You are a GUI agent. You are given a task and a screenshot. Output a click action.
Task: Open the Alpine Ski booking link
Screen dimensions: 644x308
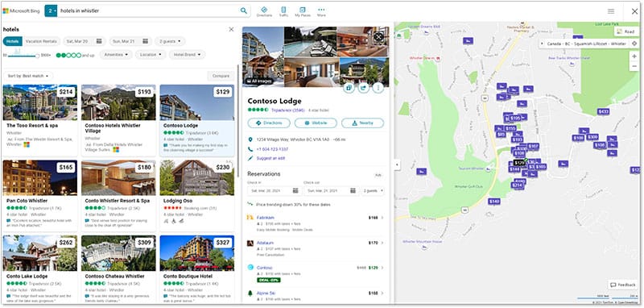tap(266, 293)
